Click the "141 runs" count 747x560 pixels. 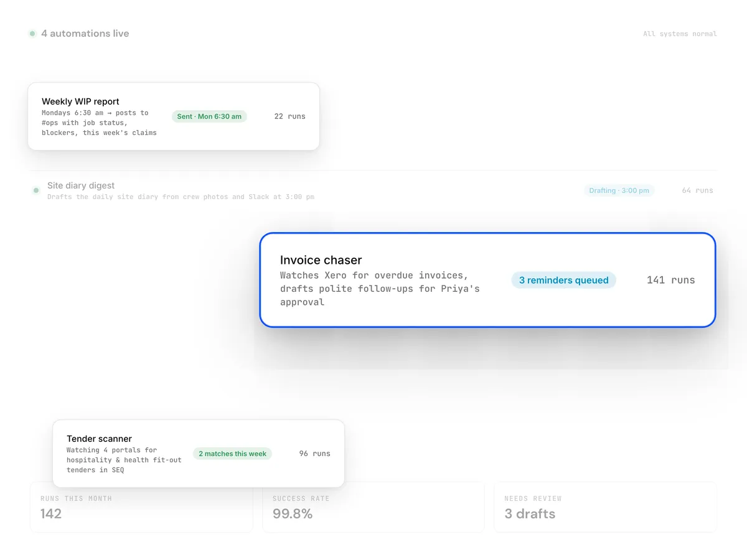671,280
